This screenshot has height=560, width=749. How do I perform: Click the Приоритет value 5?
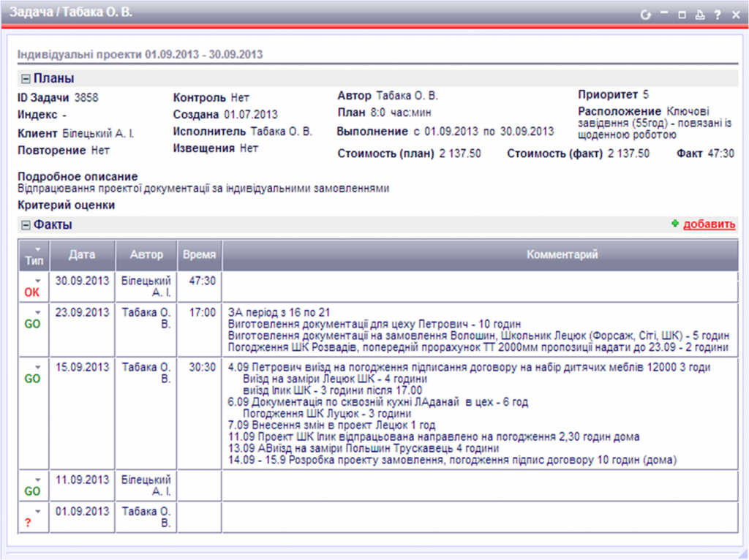(x=646, y=94)
